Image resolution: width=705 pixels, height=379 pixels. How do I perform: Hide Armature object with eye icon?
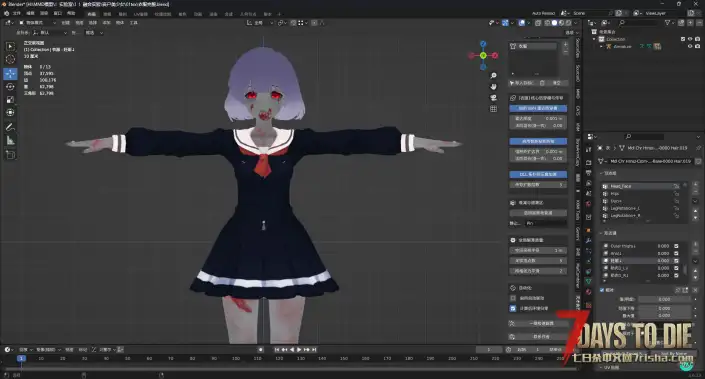[690, 46]
